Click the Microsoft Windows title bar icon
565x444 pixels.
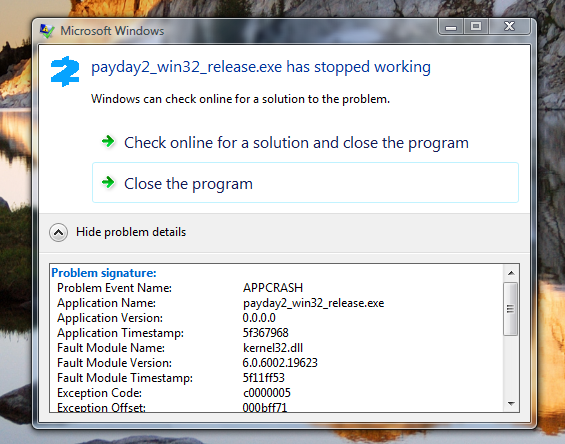47,31
